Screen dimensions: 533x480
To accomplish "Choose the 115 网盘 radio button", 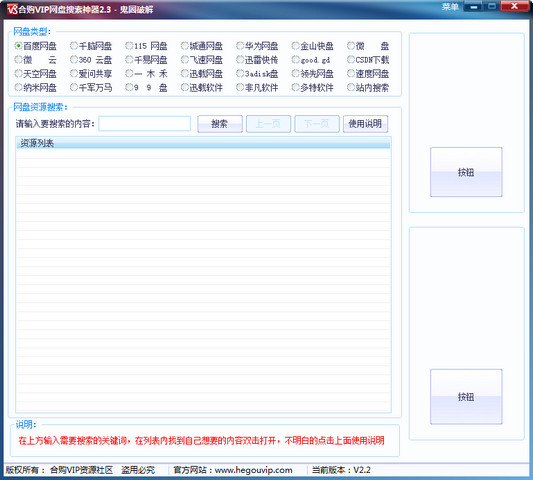I will tap(146, 46).
